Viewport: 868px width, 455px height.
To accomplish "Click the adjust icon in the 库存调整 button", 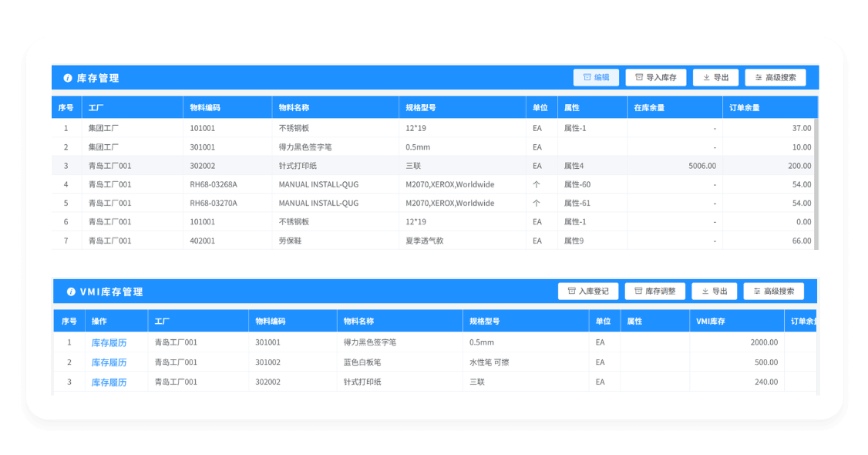I will point(638,291).
